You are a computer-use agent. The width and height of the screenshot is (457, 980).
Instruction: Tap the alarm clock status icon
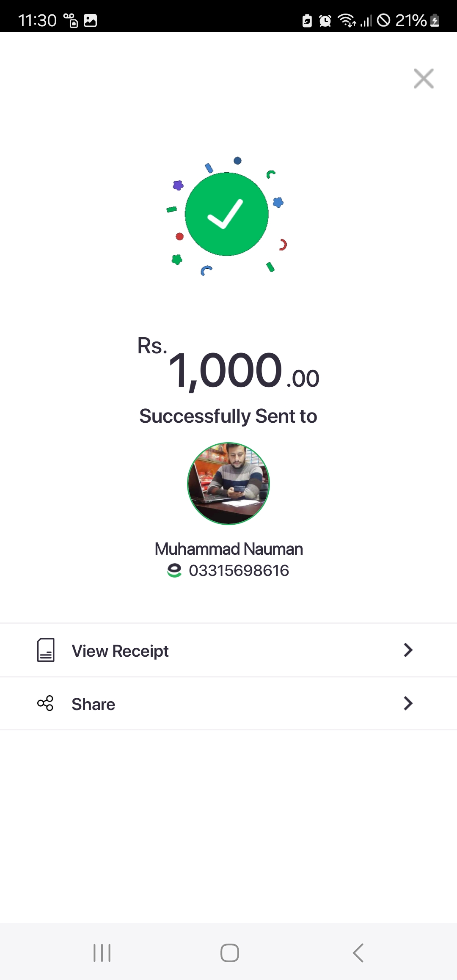pyautogui.click(x=325, y=20)
